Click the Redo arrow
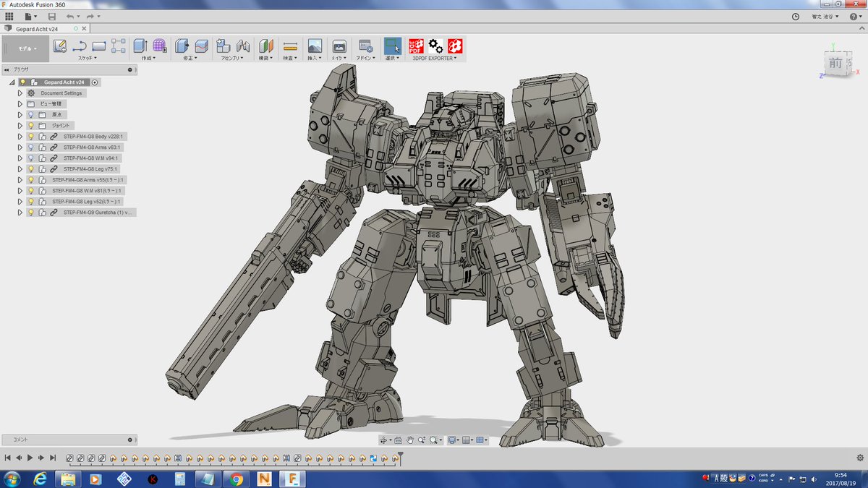This screenshot has width=868, height=488. 90,16
